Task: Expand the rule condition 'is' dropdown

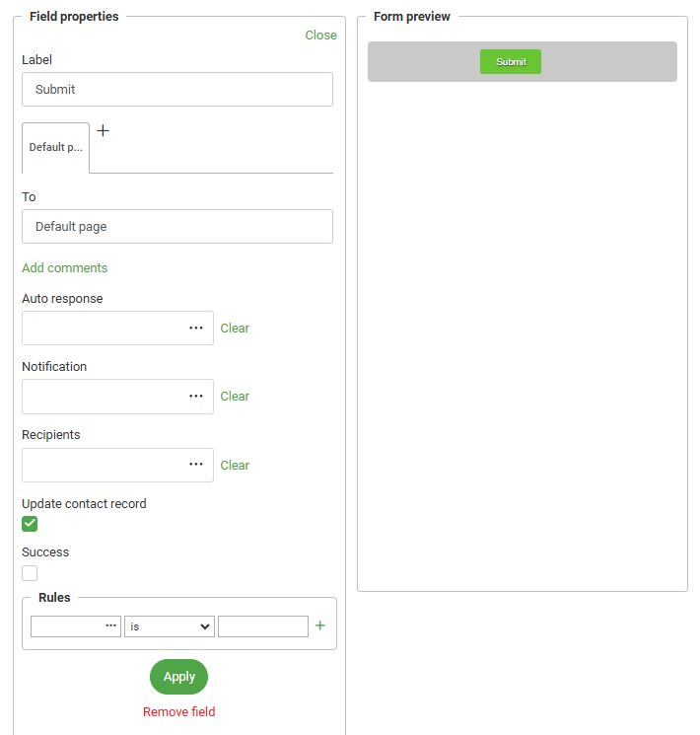Action: tap(169, 626)
